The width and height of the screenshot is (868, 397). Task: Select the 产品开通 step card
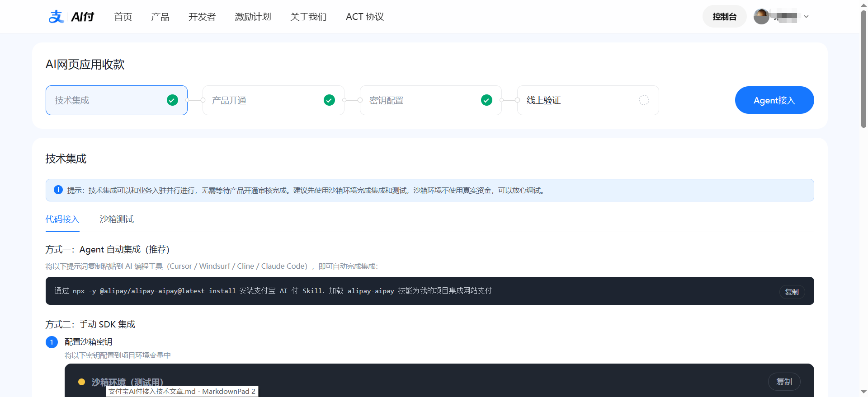click(274, 100)
